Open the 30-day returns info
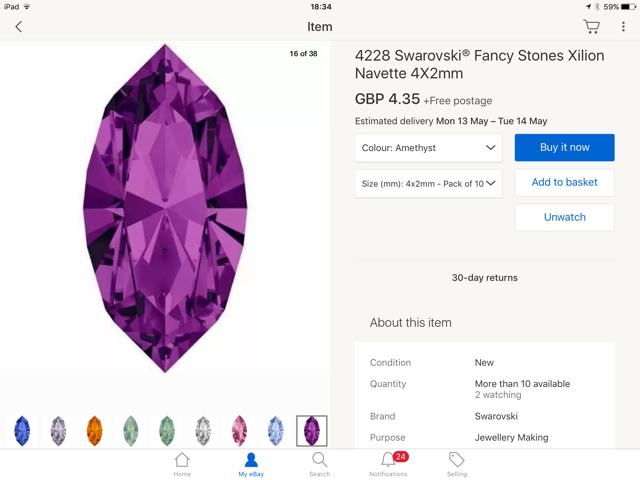The width and height of the screenshot is (640, 480). click(484, 278)
